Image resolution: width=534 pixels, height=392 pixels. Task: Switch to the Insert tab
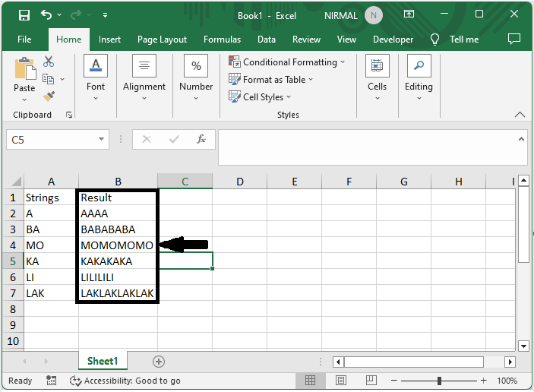coord(109,40)
